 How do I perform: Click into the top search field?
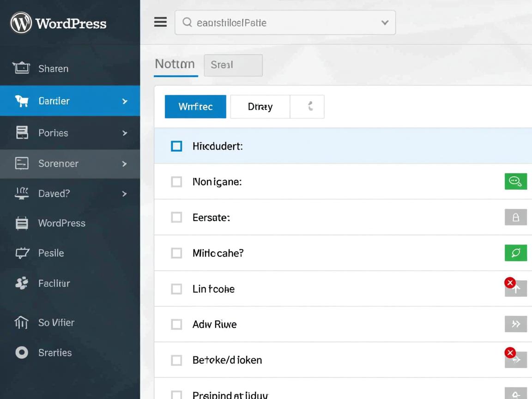(x=277, y=23)
